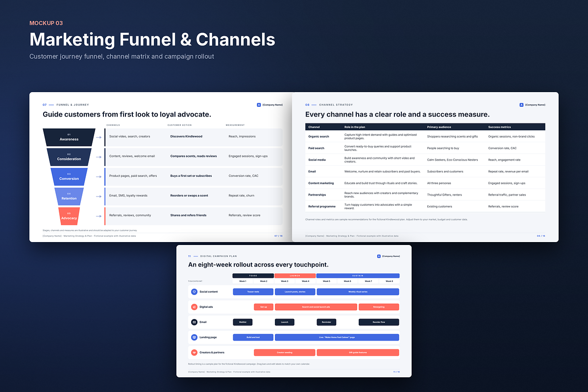Click 'Social video, search, creators' channels text

tap(130, 136)
